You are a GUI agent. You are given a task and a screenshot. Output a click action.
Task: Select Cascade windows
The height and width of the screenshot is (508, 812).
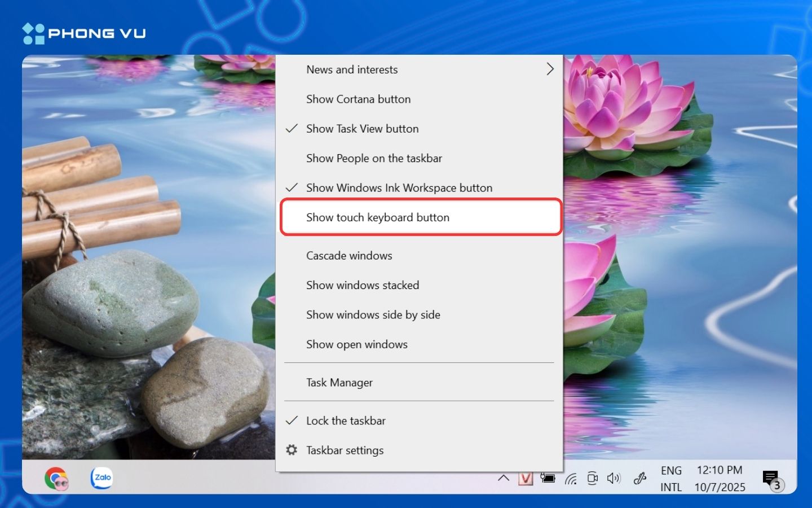(349, 255)
